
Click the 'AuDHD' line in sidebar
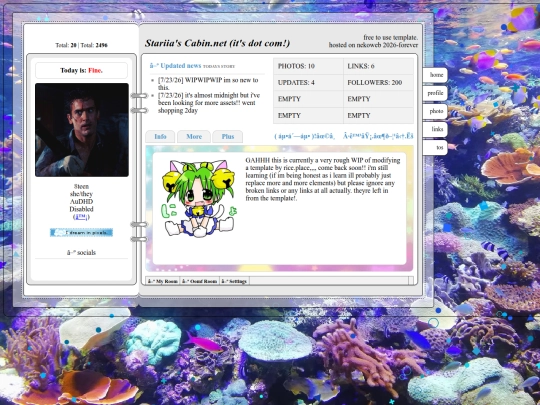(81, 201)
